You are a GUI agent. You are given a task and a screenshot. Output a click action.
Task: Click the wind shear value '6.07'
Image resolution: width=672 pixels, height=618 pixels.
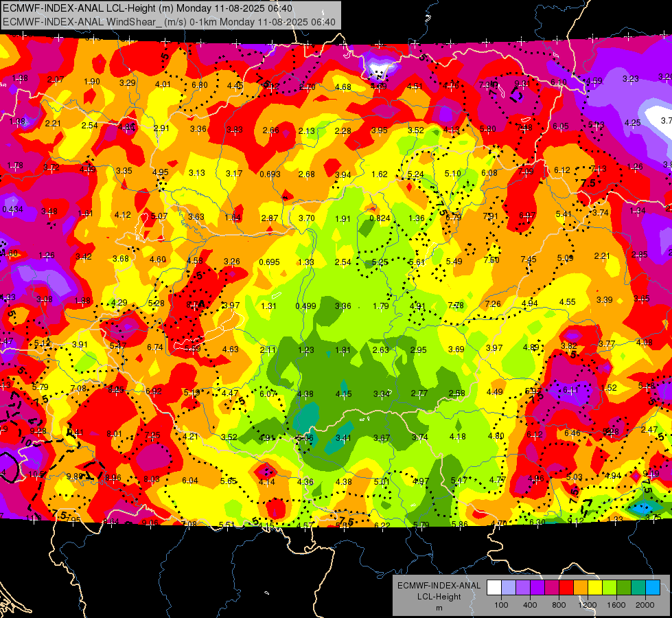268,393
